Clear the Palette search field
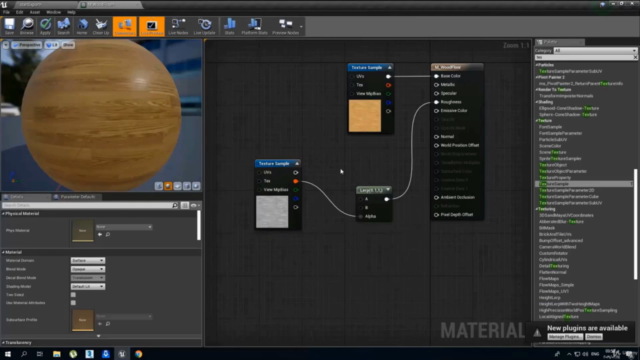Image resolution: width=640 pixels, height=360 pixels. pos(635,58)
